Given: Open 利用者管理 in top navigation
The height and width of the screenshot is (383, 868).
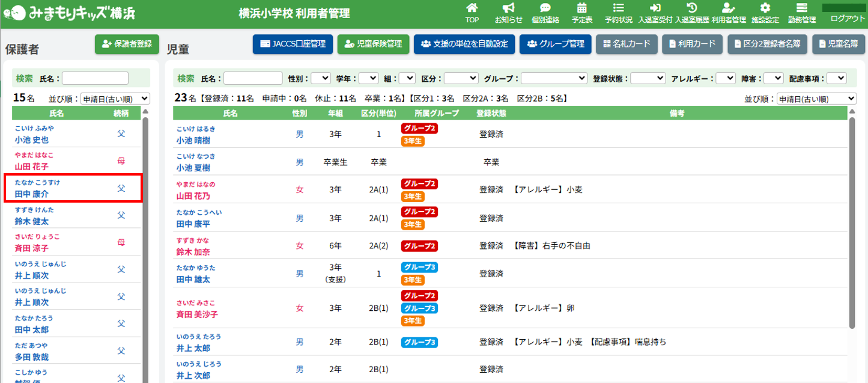Looking at the screenshot, I should pyautogui.click(x=728, y=13).
